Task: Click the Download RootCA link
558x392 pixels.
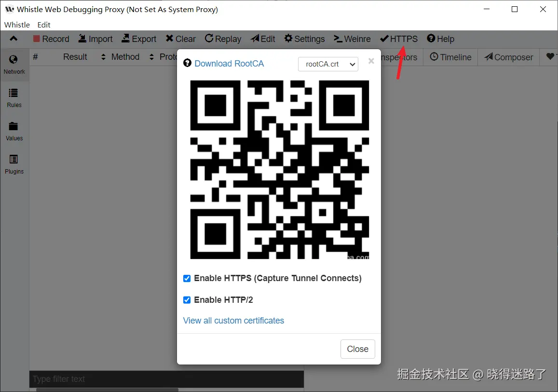Action: tap(229, 64)
